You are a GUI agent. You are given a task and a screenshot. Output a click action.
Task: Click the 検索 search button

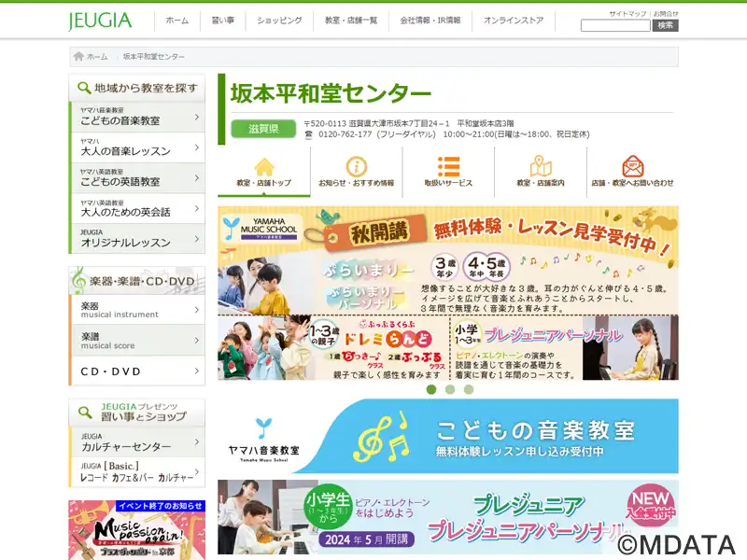(x=665, y=26)
